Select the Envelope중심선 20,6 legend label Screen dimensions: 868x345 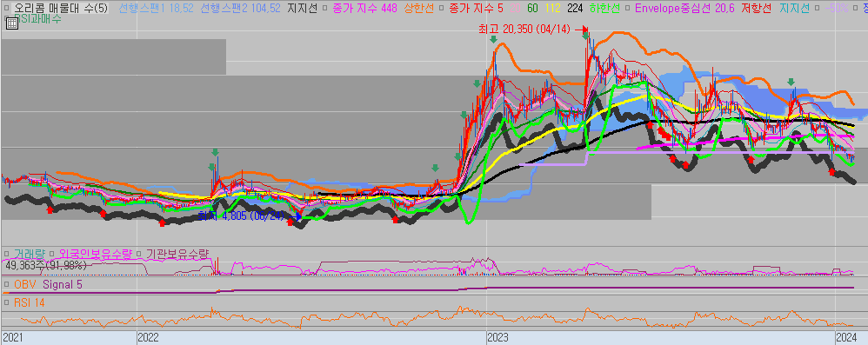684,9
